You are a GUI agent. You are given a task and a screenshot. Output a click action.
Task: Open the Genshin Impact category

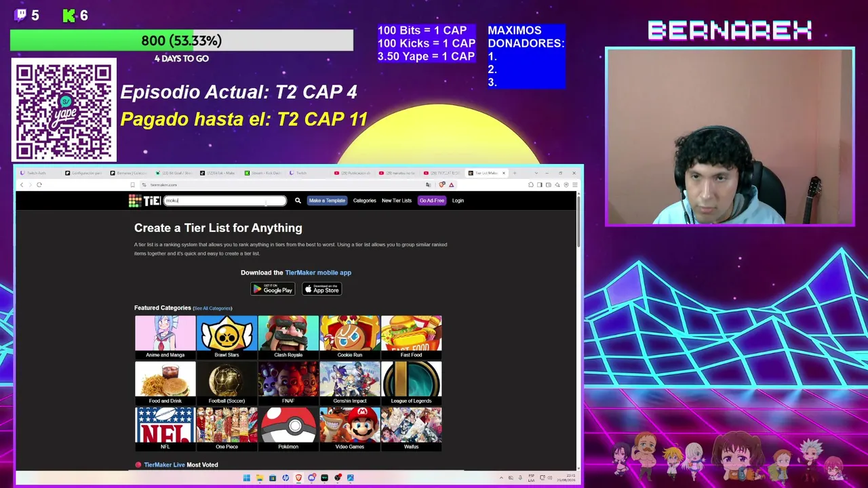coord(350,383)
